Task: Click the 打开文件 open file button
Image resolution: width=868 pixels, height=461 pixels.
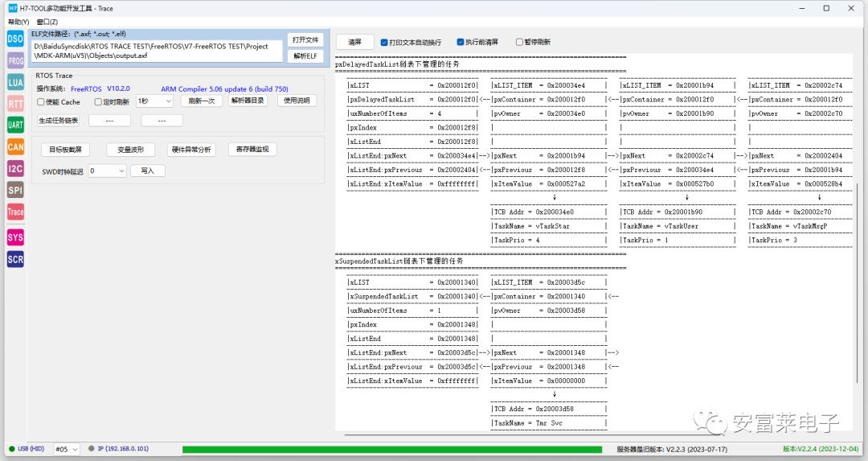Action: pos(305,40)
